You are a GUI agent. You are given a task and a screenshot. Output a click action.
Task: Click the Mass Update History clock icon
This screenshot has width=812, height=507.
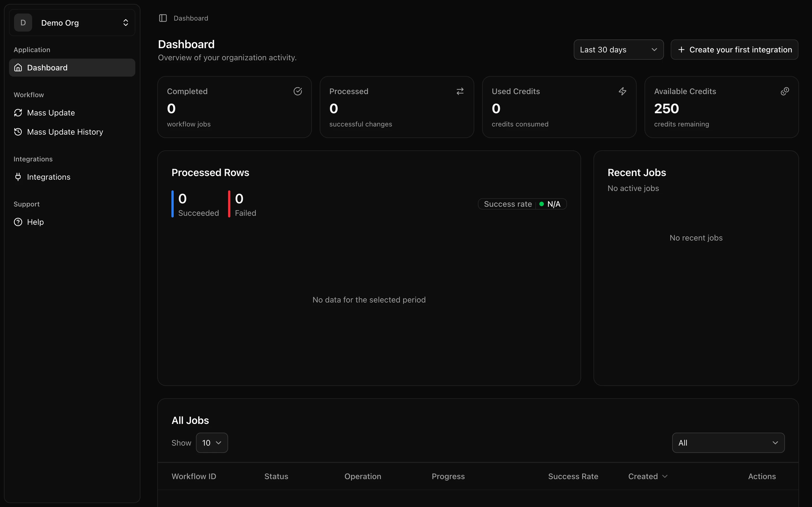tap(18, 132)
